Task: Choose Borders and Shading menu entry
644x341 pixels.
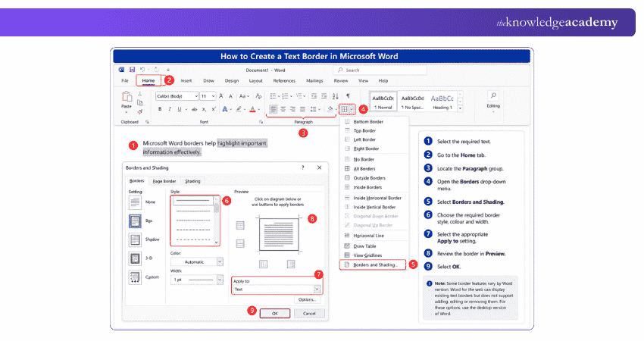Action: [373, 265]
